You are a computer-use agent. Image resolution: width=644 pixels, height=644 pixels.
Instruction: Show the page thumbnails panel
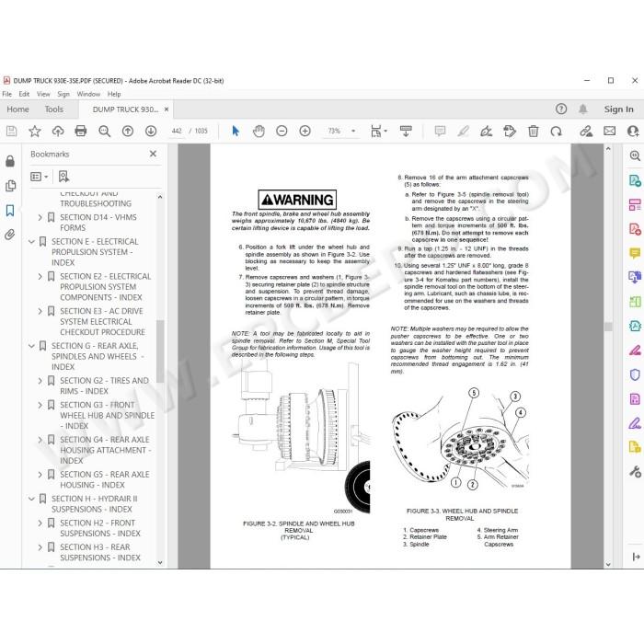(x=10, y=186)
